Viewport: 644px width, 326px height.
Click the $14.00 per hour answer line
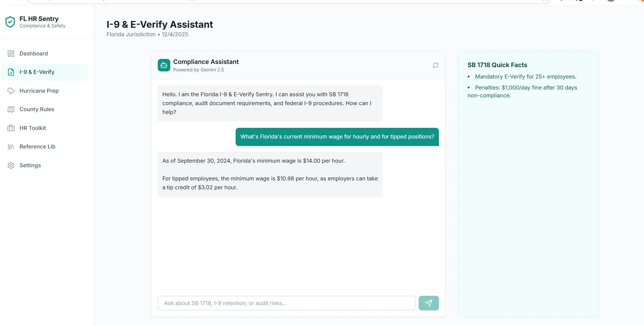(253, 161)
